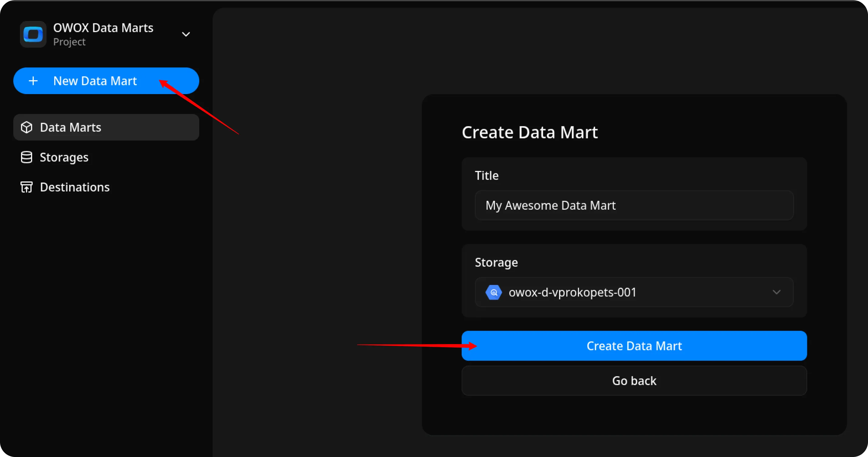Open the Storage dropdown showing owox-d-vprokopets-001
Viewport: 868px width, 457px height.
(x=634, y=292)
